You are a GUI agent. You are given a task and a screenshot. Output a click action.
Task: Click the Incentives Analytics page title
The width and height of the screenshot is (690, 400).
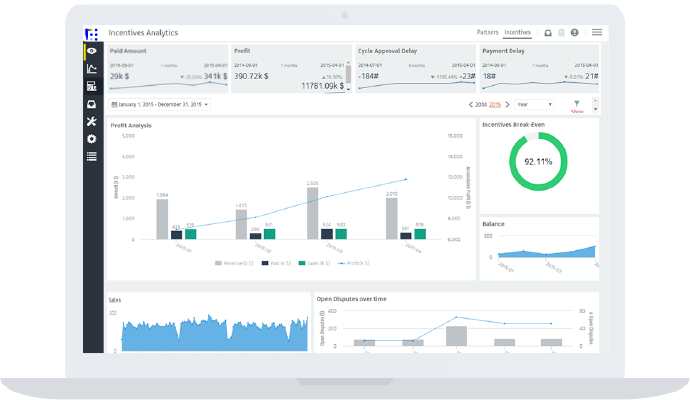click(143, 33)
